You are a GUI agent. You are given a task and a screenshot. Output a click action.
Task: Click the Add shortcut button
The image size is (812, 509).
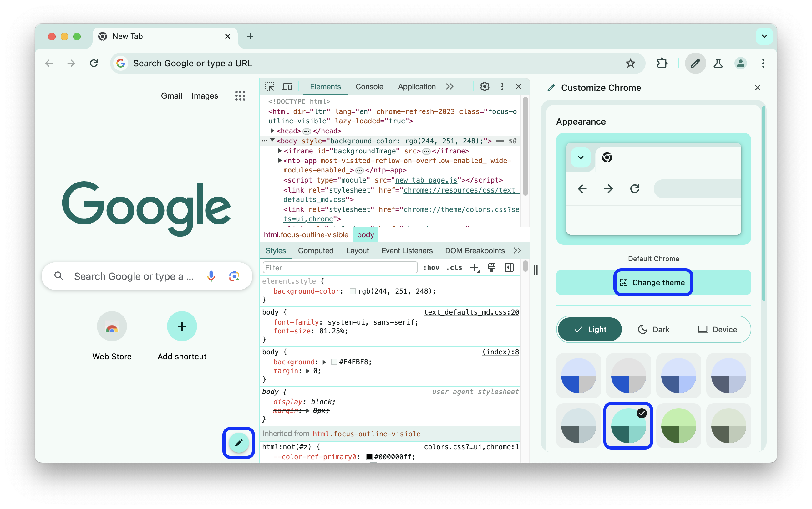(x=182, y=326)
